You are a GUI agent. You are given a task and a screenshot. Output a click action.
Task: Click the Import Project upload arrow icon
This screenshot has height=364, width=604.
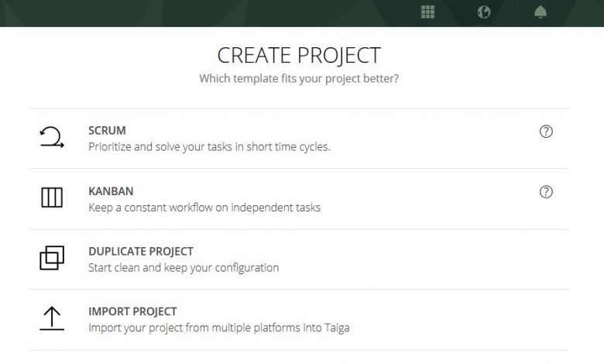click(x=52, y=318)
